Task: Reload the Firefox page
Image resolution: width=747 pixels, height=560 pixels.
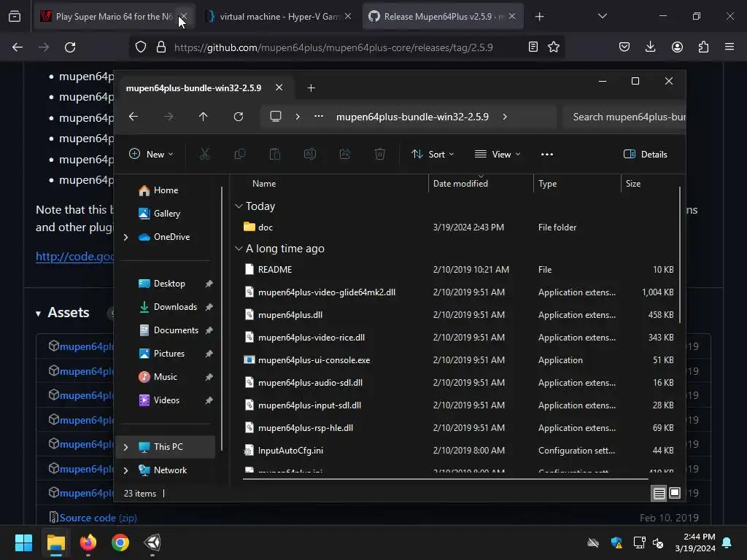Action: (70, 47)
